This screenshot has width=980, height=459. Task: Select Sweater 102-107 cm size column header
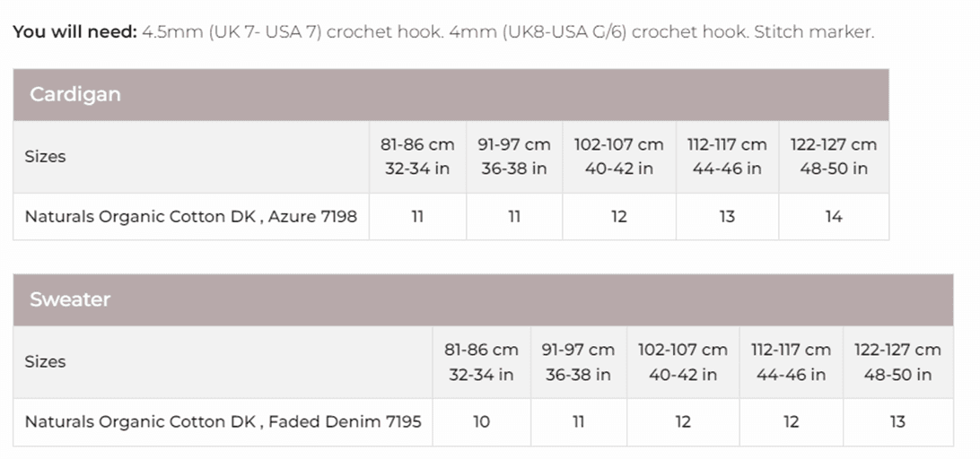(683, 361)
